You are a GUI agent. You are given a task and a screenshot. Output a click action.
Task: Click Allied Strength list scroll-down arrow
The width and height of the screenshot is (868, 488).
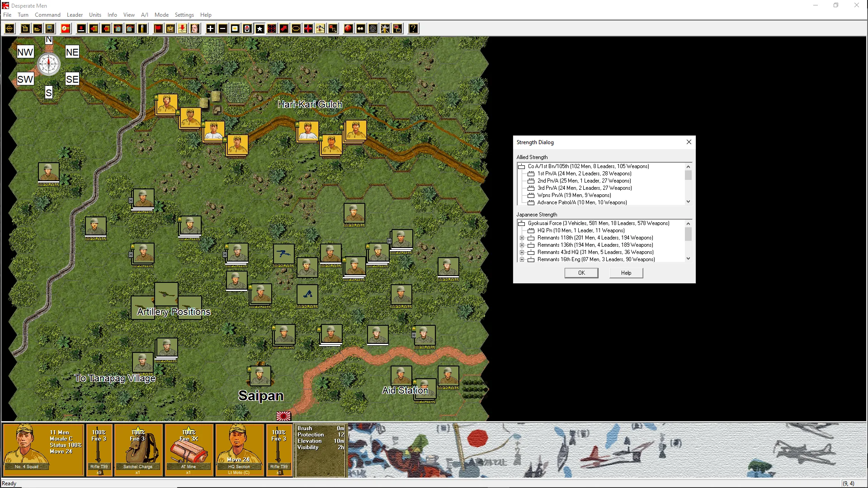689,202
